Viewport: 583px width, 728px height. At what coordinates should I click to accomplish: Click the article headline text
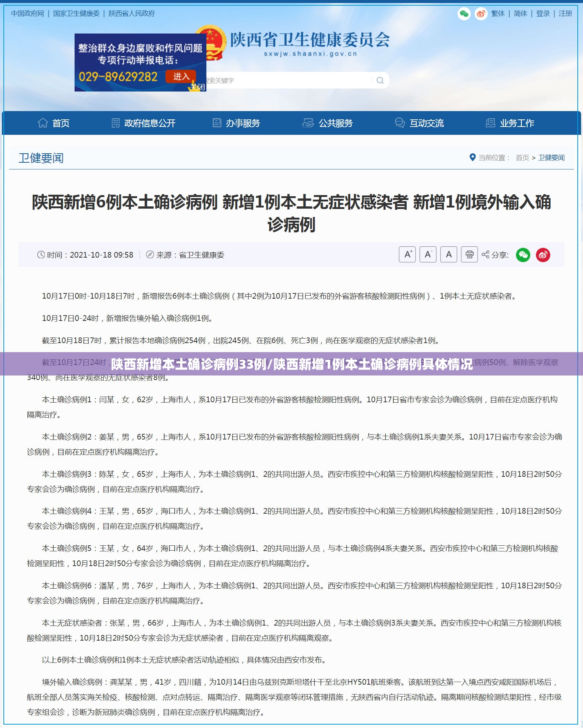pos(291,213)
